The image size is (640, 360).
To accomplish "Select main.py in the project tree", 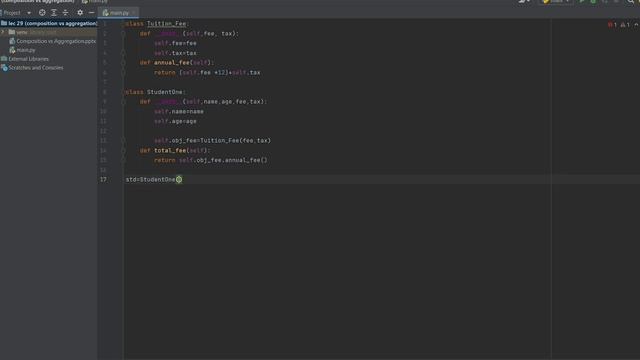I will click(23, 50).
